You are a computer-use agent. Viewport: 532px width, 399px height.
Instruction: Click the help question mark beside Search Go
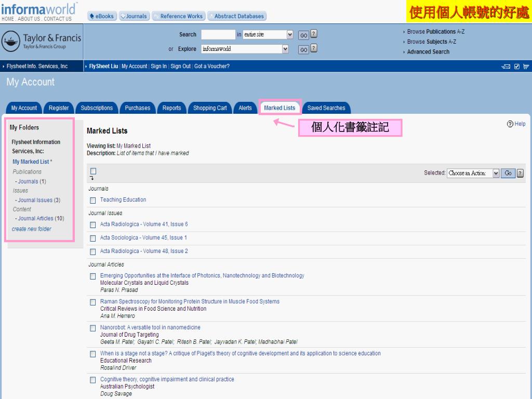(314, 34)
